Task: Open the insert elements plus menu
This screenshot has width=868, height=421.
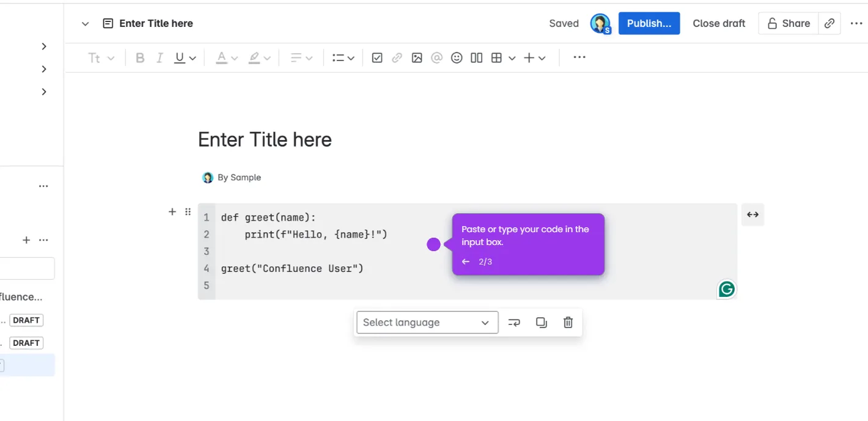Action: point(534,58)
